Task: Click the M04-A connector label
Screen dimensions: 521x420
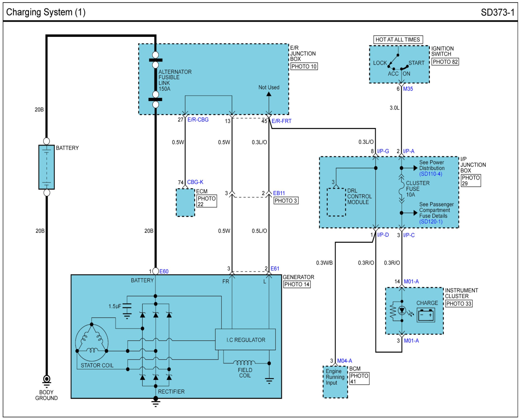Action: tap(344, 361)
